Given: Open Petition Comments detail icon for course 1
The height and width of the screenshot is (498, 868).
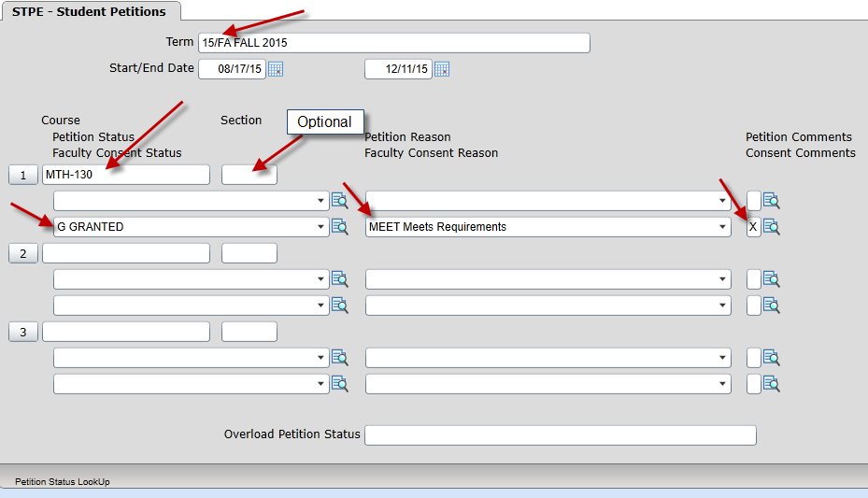Looking at the screenshot, I should [772, 200].
